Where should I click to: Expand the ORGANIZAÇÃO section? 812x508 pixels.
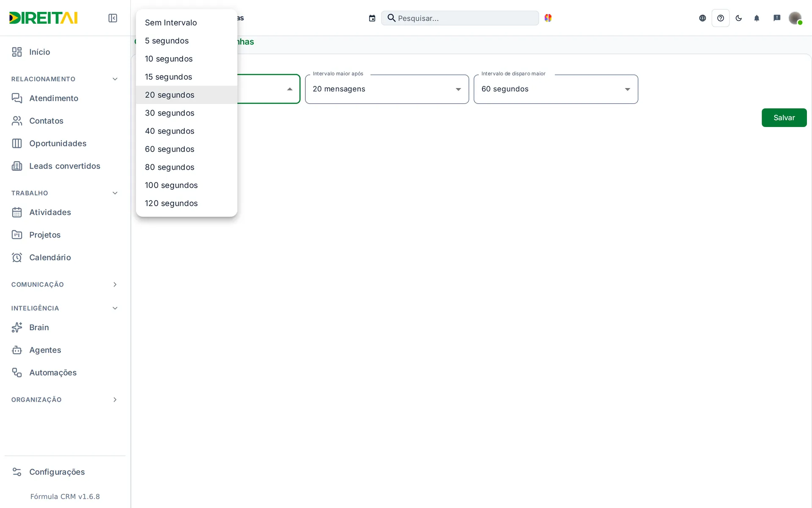[65, 400]
